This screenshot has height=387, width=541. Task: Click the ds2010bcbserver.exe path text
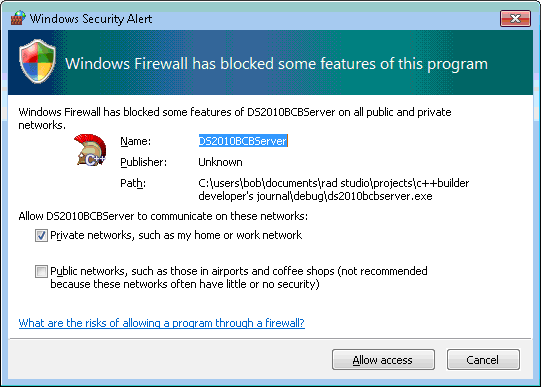334,189
